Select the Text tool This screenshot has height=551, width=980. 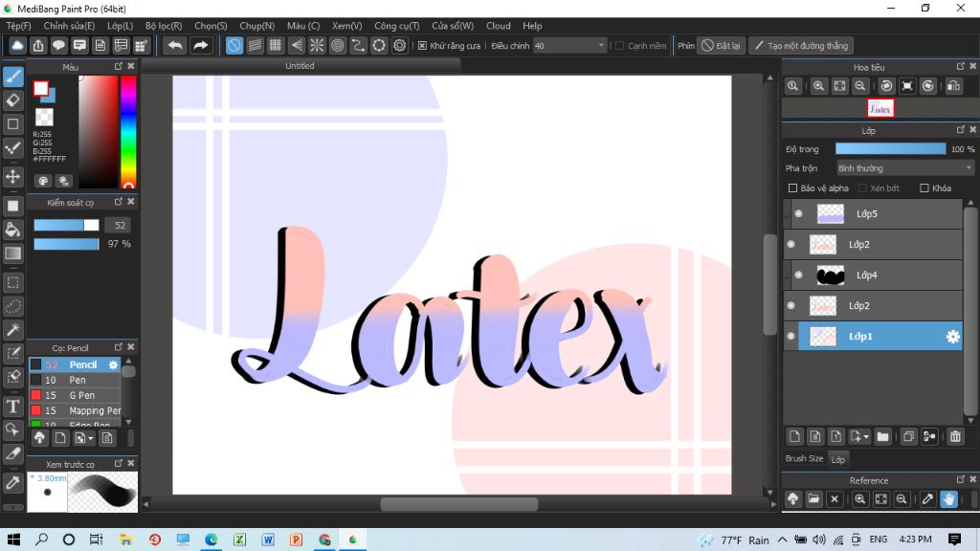click(13, 407)
